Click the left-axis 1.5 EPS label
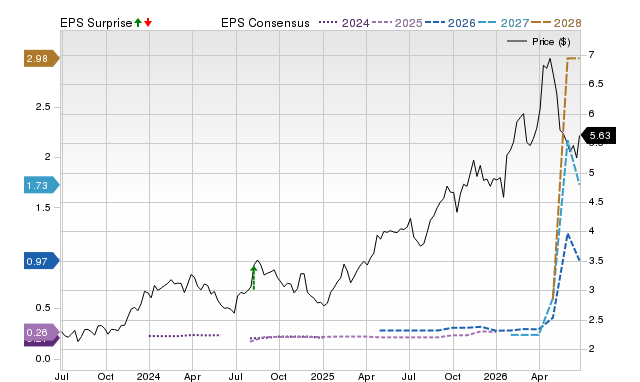The width and height of the screenshot is (640, 382). (43, 208)
